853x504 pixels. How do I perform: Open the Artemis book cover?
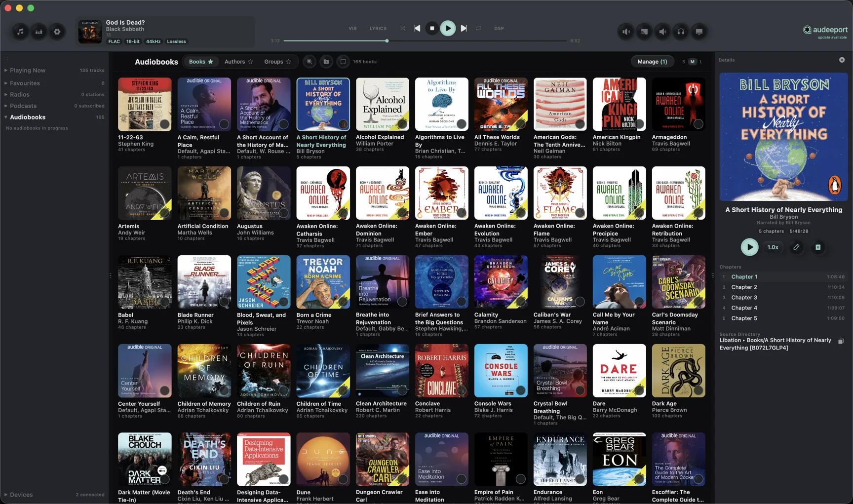(x=145, y=193)
